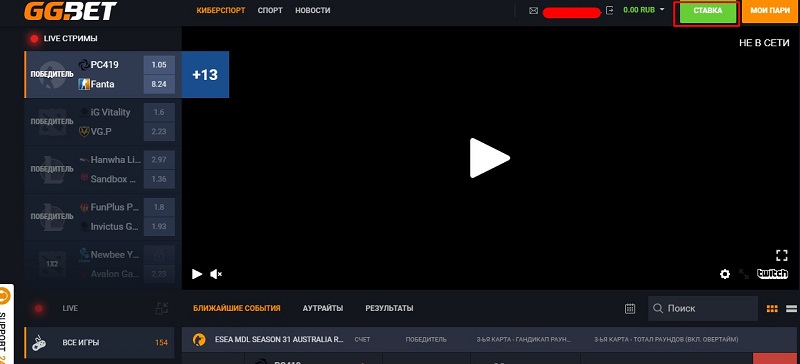Select odds 8.24 for Fanta

(159, 84)
